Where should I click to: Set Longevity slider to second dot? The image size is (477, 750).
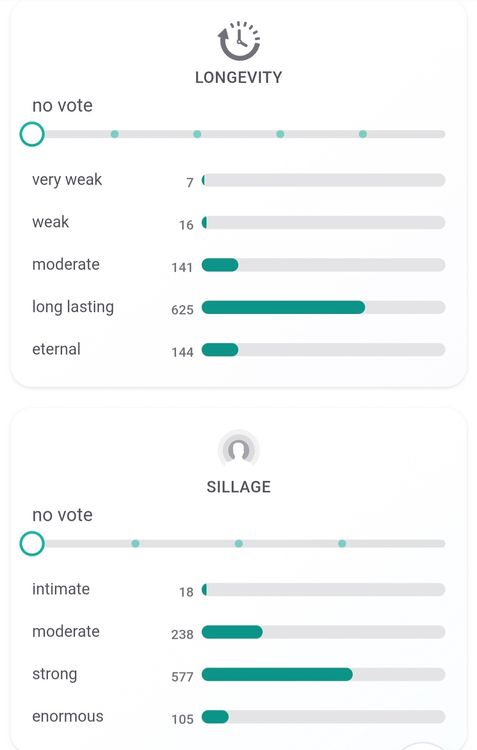(x=197, y=134)
